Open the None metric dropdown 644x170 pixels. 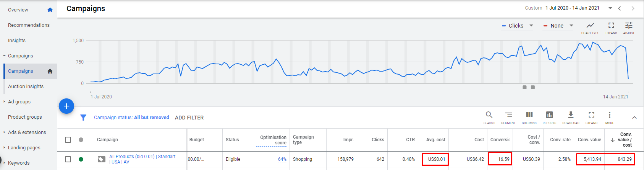click(x=558, y=26)
